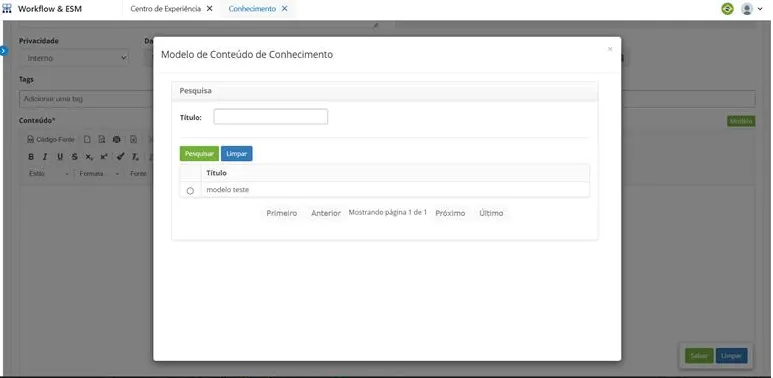Open the Estilo style dropdown

point(48,173)
